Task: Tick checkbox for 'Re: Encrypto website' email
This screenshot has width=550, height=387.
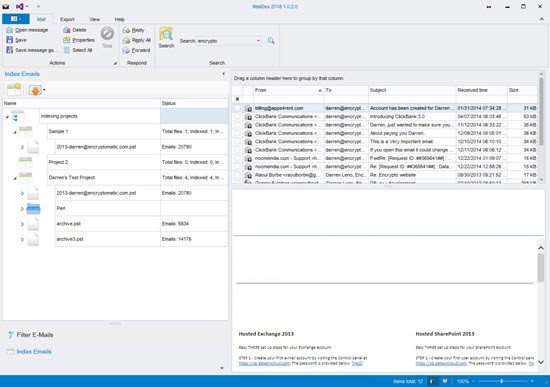Action: (237, 175)
